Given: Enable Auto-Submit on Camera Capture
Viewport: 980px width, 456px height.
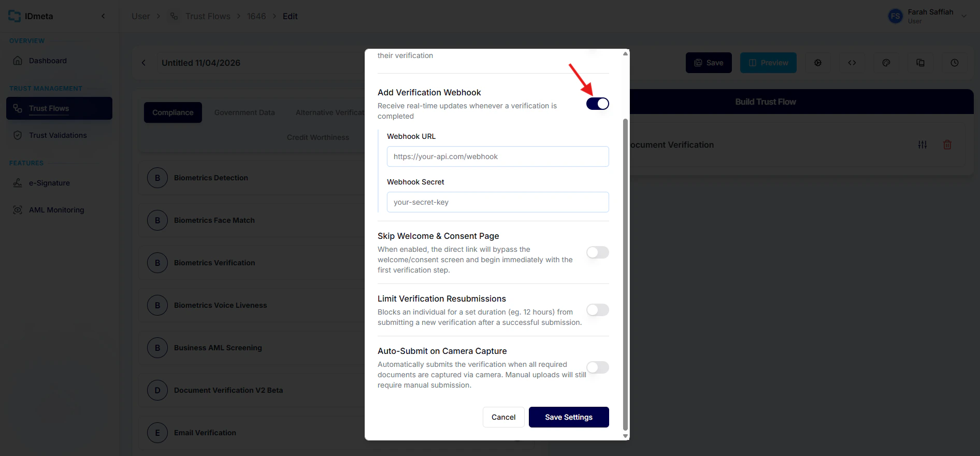Looking at the screenshot, I should [x=597, y=367].
